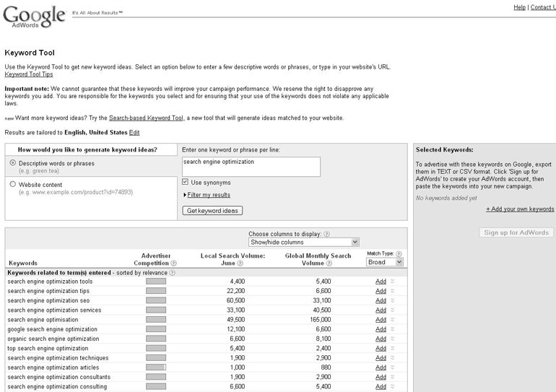556x392 pixels.
Task: Expand chevron for search engine optimization consultants row
Action: 393,377
